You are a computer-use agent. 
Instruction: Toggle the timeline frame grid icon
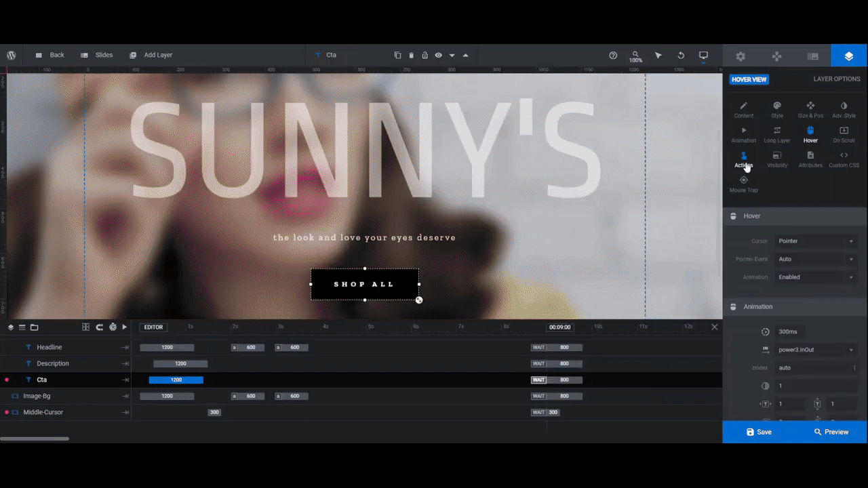click(86, 327)
